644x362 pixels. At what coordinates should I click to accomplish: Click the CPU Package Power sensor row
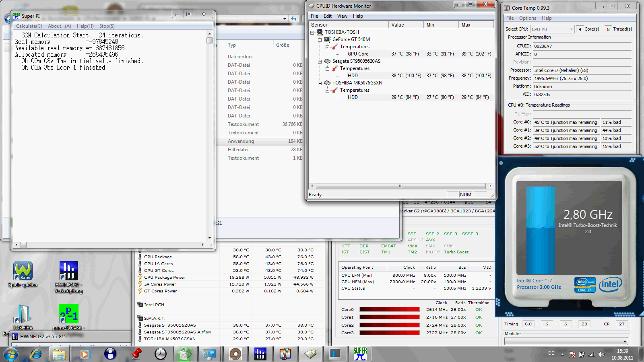pyautogui.click(x=225, y=278)
